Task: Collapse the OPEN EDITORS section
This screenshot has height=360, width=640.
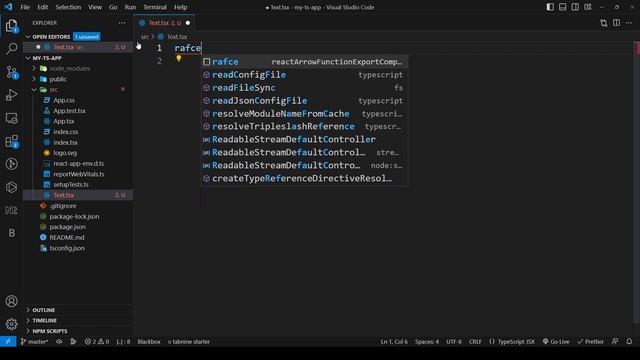Action: tap(78, 37)
